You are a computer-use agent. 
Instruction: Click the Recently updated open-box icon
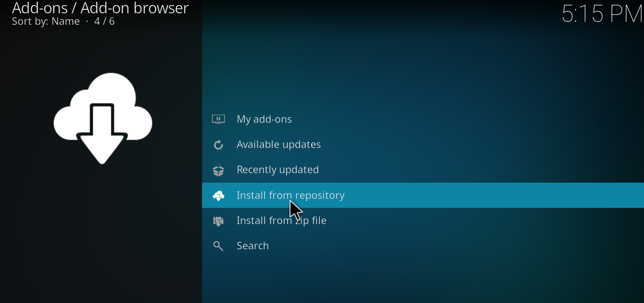tap(218, 170)
